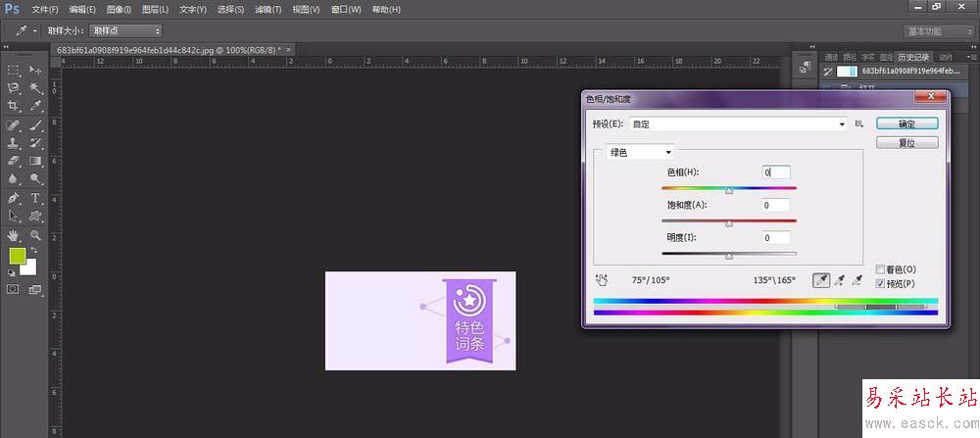The height and width of the screenshot is (438, 980).
Task: Click the 明度 lightness value field
Action: (x=775, y=237)
